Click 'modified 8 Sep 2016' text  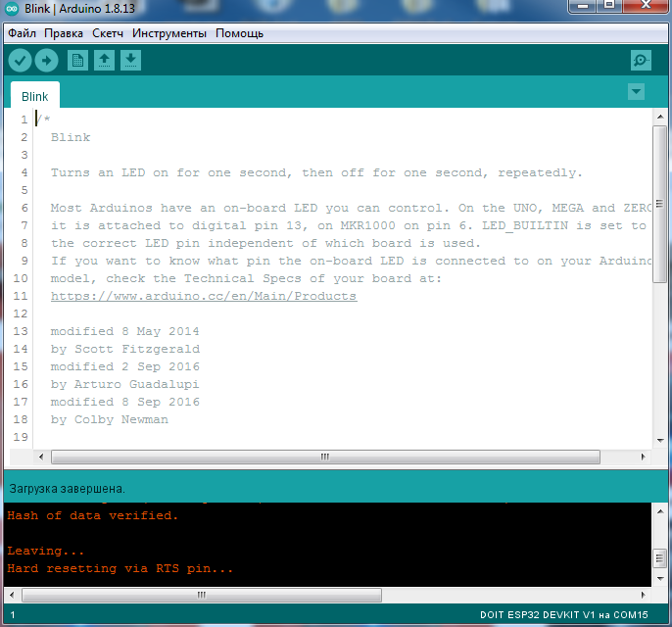click(125, 402)
